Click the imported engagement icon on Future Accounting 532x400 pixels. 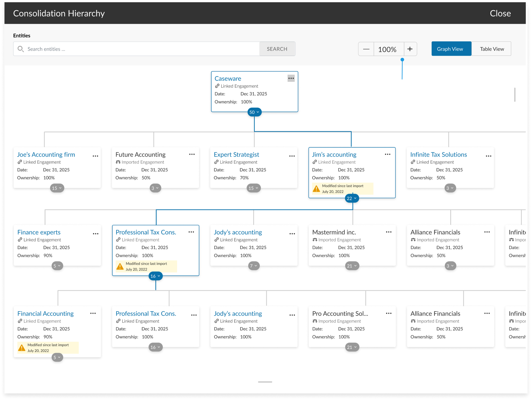click(x=118, y=162)
